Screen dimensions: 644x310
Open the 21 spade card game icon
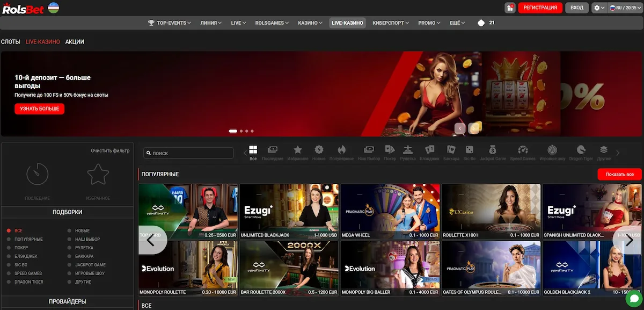click(x=486, y=23)
